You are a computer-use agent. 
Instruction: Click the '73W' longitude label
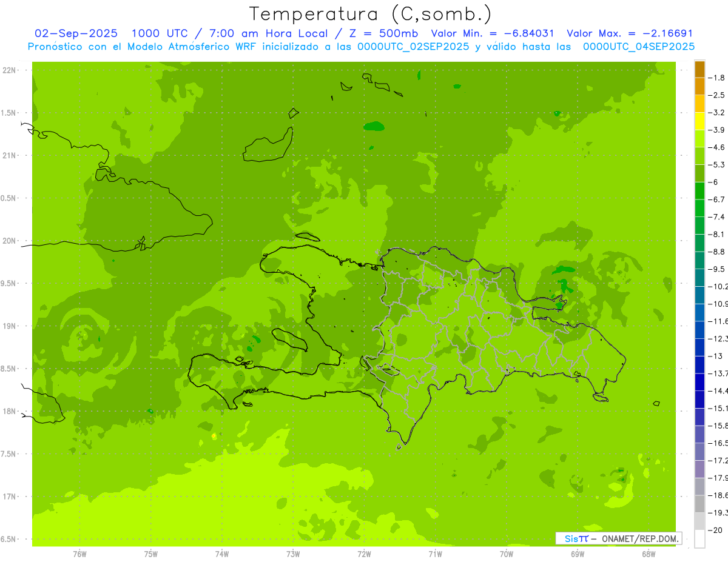[293, 554]
